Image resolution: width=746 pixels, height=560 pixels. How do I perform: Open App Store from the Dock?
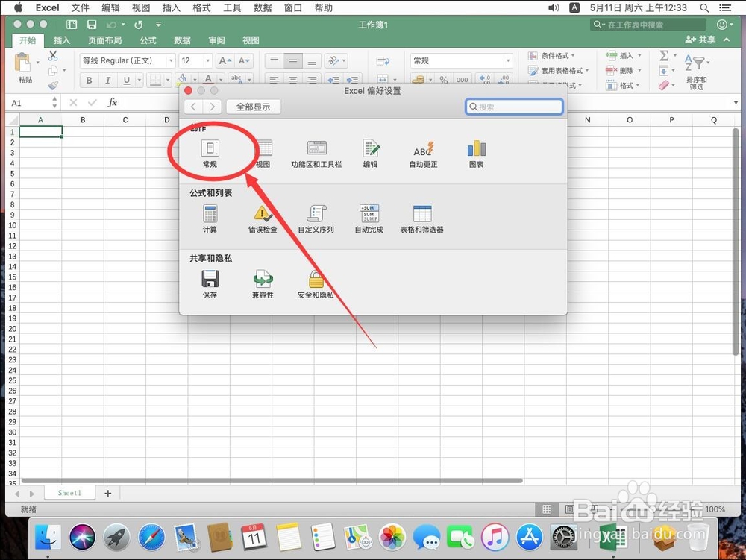[x=529, y=538]
